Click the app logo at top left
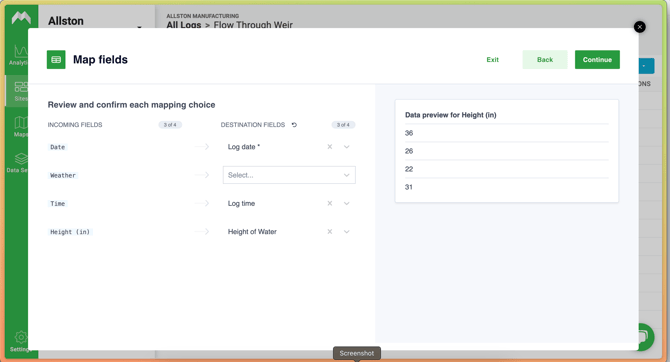 point(21,18)
